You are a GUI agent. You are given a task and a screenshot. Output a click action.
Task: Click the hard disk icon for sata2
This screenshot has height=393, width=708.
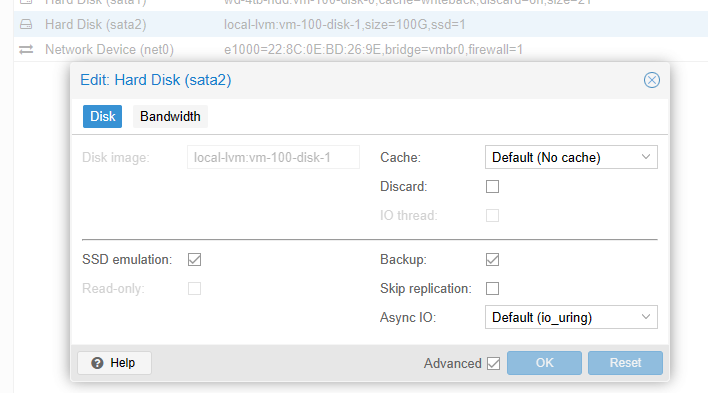26,24
